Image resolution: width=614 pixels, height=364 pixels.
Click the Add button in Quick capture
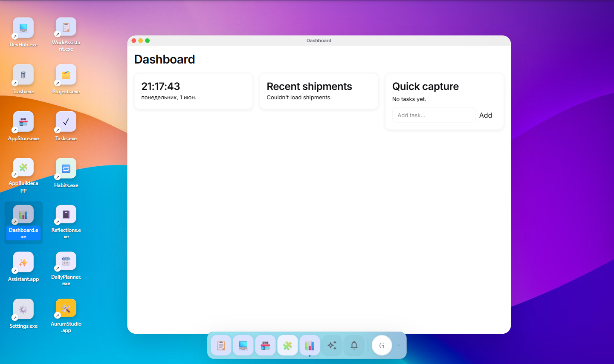486,115
